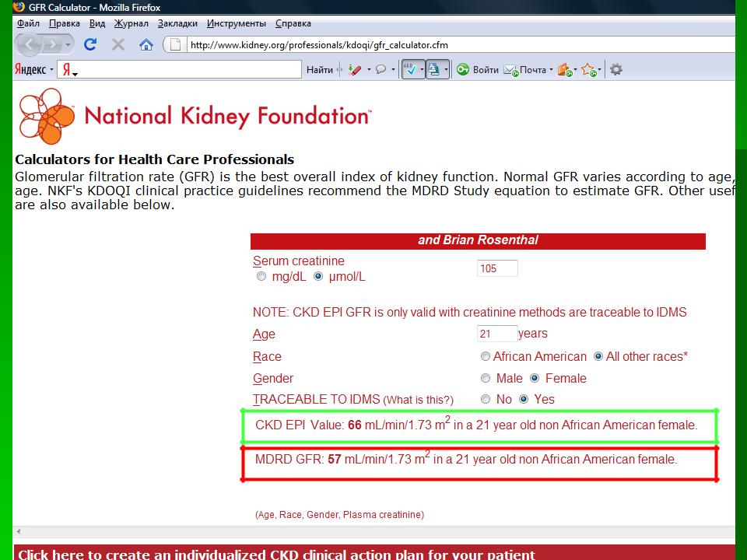Click the Age field showing 21
Screen dimensions: 747x560
coord(497,334)
